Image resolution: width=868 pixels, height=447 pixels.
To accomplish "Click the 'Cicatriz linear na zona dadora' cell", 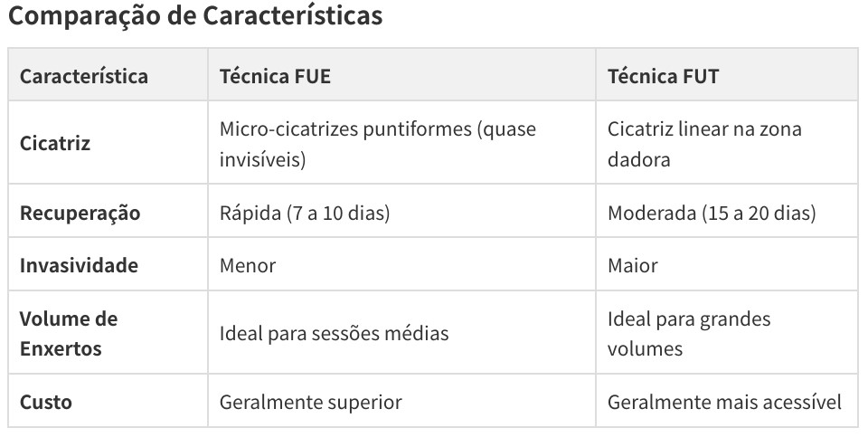I will pyautogui.click(x=703, y=144).
